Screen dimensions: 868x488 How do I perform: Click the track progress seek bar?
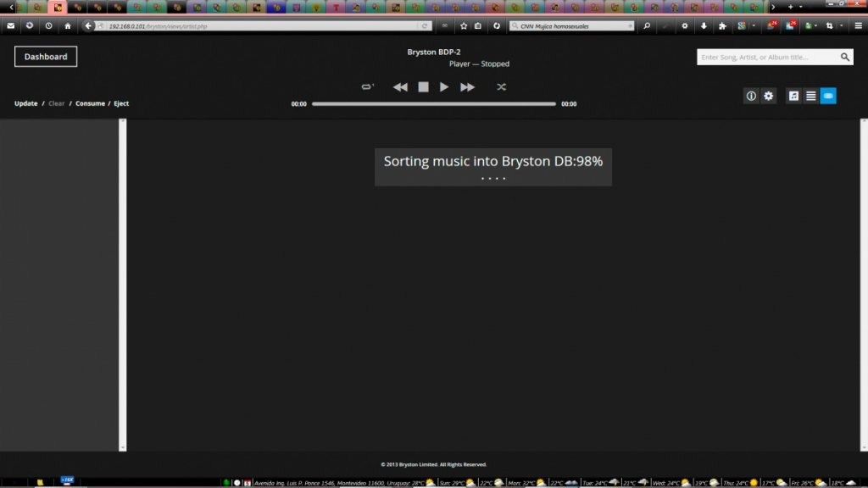[x=433, y=103]
